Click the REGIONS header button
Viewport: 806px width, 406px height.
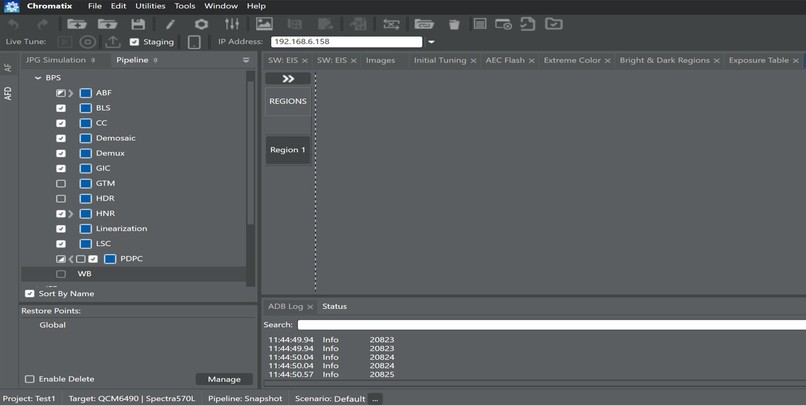pos(288,101)
